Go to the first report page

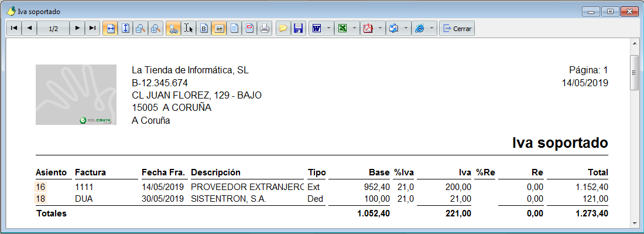pos(14,28)
